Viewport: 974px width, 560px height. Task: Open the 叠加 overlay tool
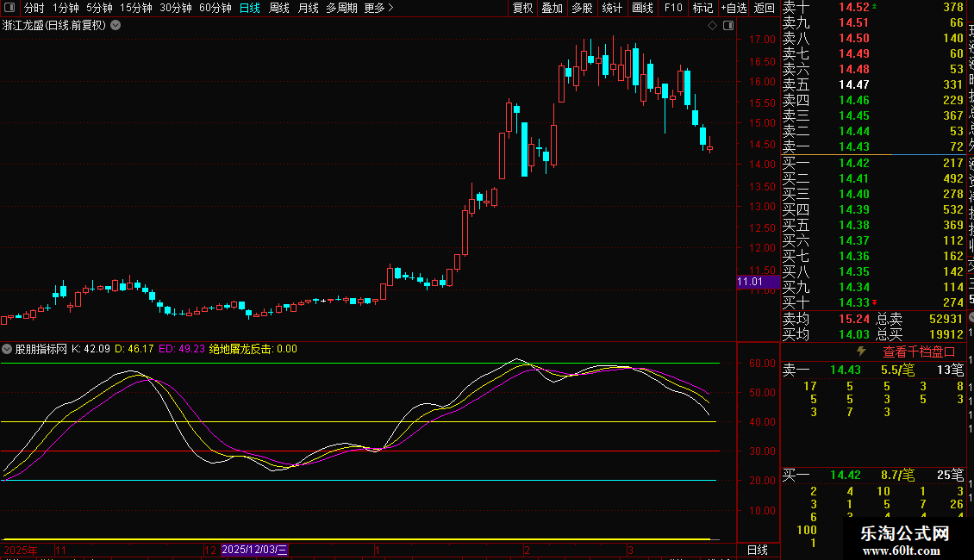click(x=552, y=8)
